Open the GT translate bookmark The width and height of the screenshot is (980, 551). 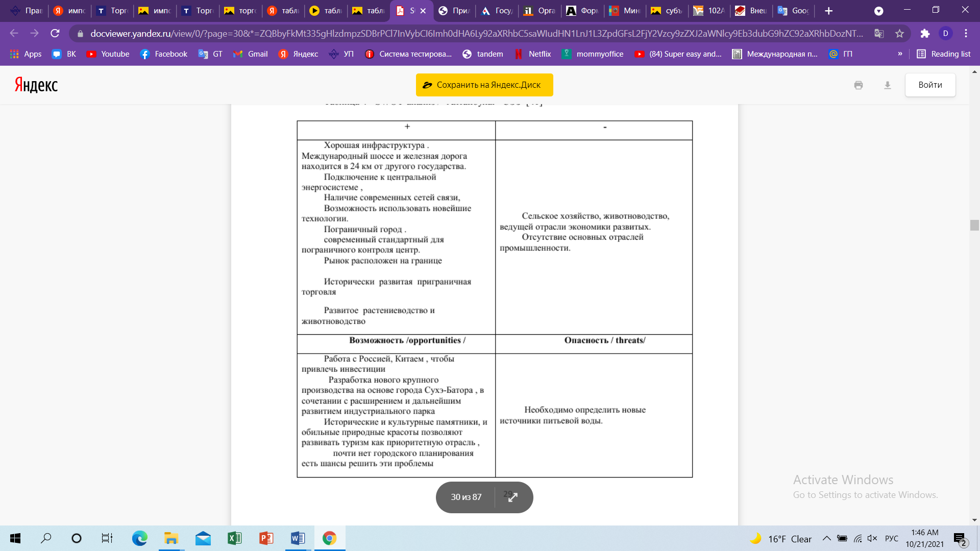click(210, 54)
